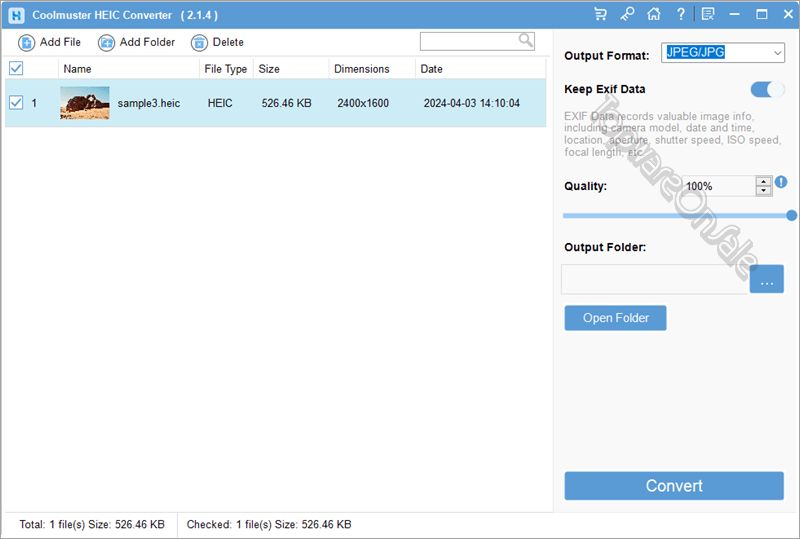Open the home page icon
800x539 pixels.
[x=654, y=14]
